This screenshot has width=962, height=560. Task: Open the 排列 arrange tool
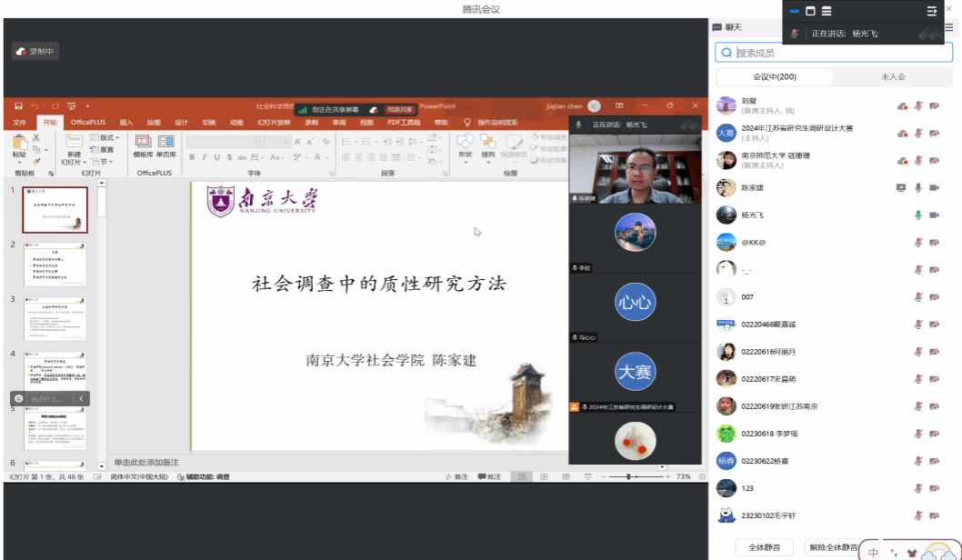tap(487, 146)
